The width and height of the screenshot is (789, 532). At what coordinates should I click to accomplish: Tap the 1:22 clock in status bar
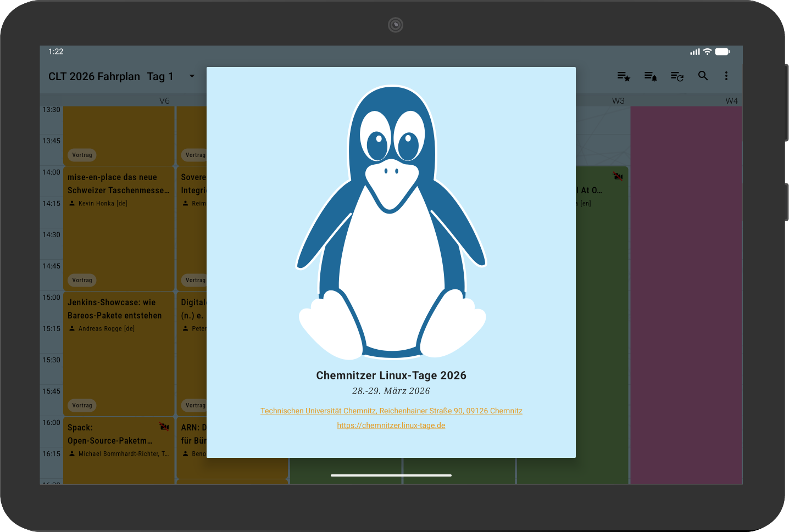[56, 52]
